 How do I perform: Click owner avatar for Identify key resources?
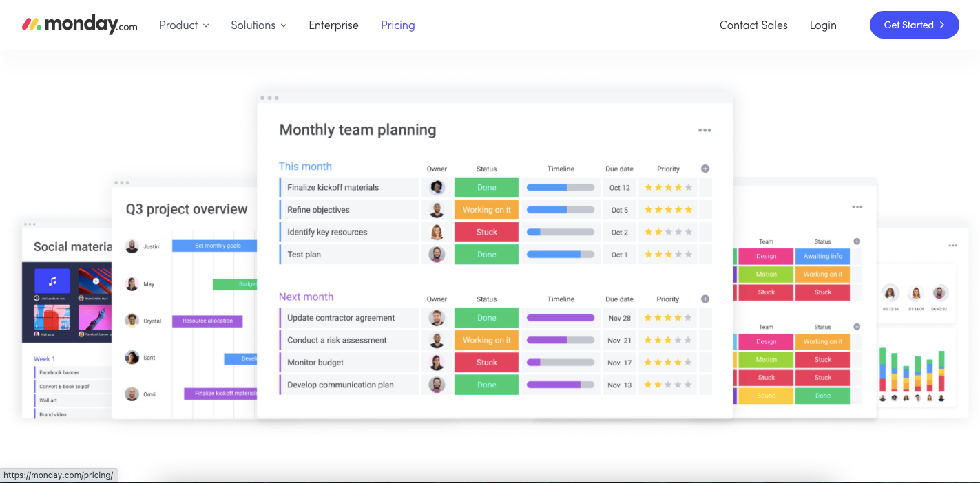[437, 232]
